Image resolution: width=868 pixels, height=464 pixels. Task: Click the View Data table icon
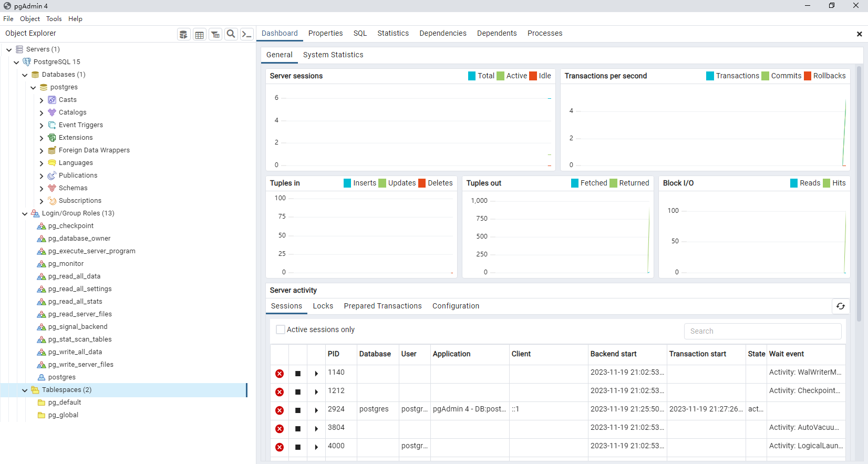(199, 35)
